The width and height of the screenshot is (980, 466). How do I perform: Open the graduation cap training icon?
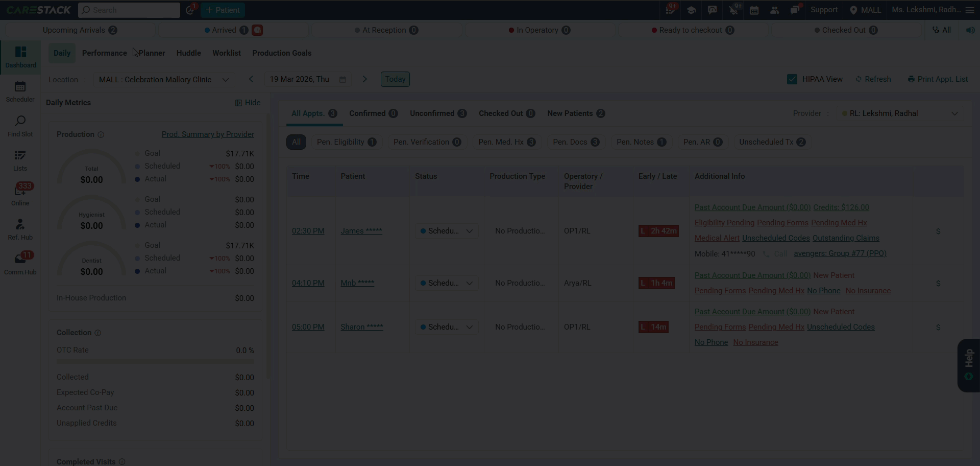pyautogui.click(x=691, y=10)
